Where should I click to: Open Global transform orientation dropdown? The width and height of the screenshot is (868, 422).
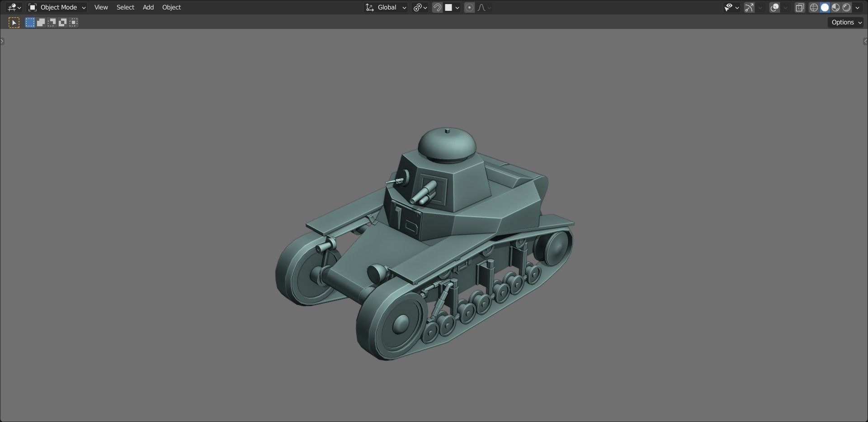pos(386,7)
